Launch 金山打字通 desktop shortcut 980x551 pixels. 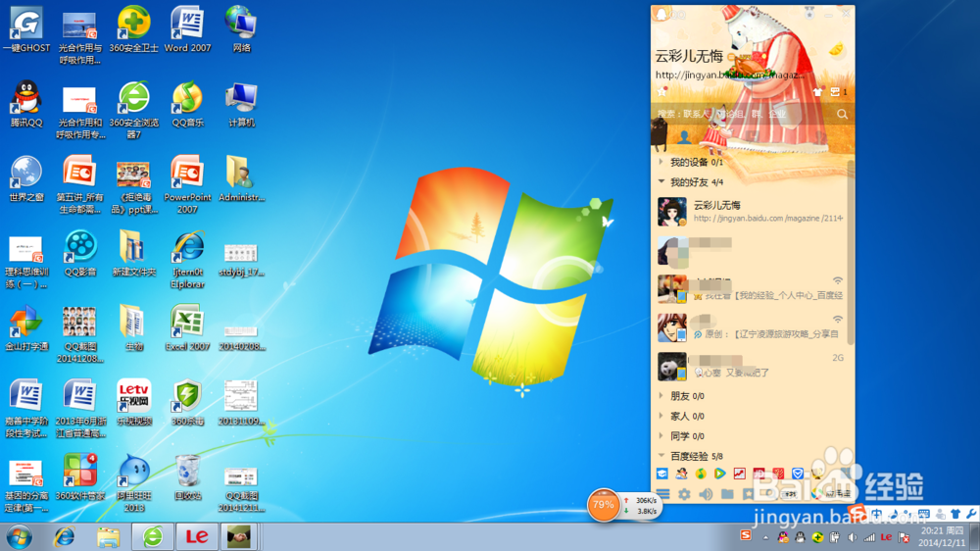[26, 327]
